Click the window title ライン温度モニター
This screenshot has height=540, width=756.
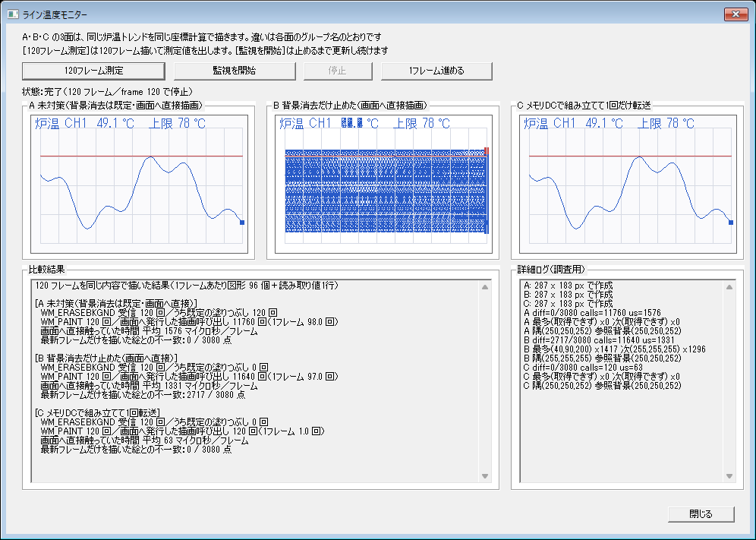pyautogui.click(x=55, y=15)
